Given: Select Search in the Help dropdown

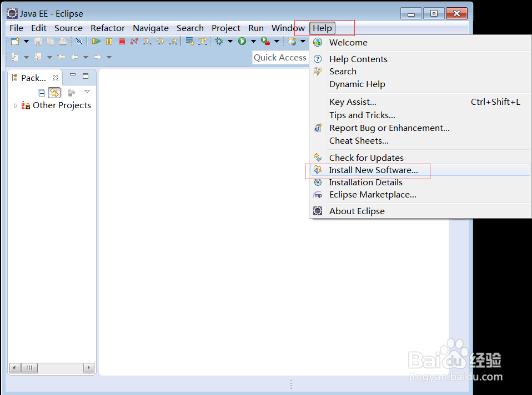Looking at the screenshot, I should click(421, 72).
